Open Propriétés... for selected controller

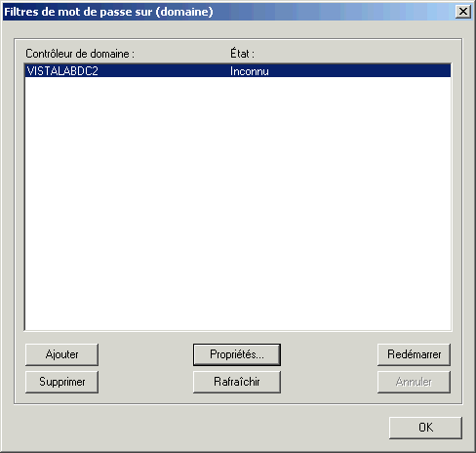(237, 354)
